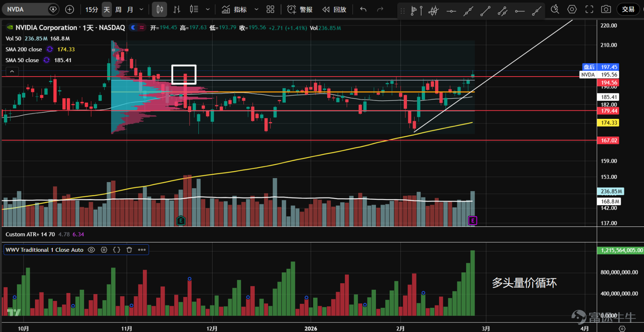The width and height of the screenshot is (644, 332).
Task: Click the 2026 label on the time axis
Action: pos(311,328)
